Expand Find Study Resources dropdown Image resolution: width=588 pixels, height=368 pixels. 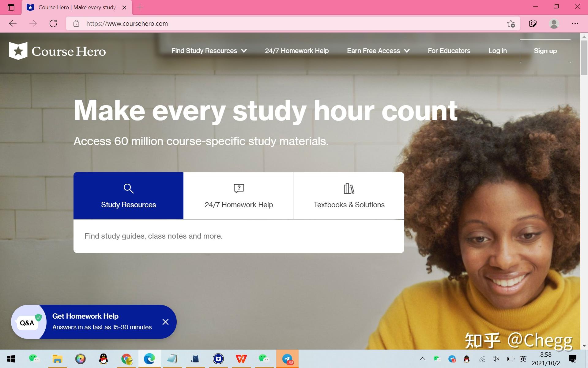tap(209, 51)
